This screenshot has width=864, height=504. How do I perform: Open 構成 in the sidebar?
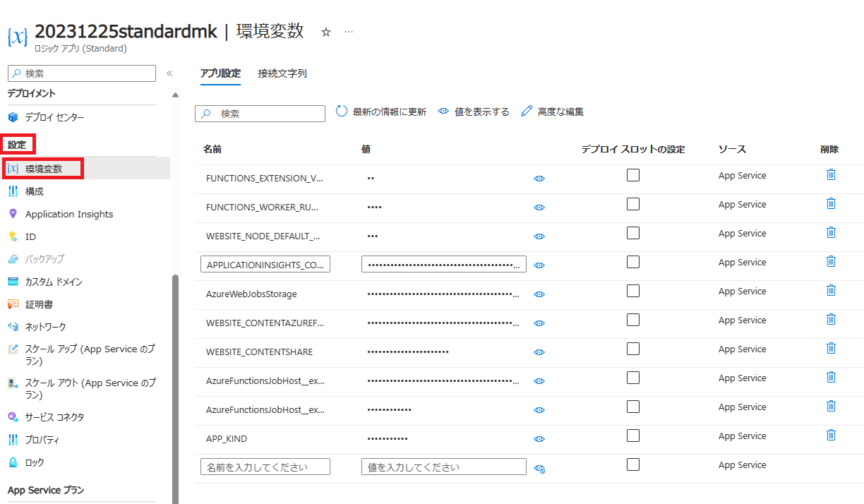coord(34,191)
